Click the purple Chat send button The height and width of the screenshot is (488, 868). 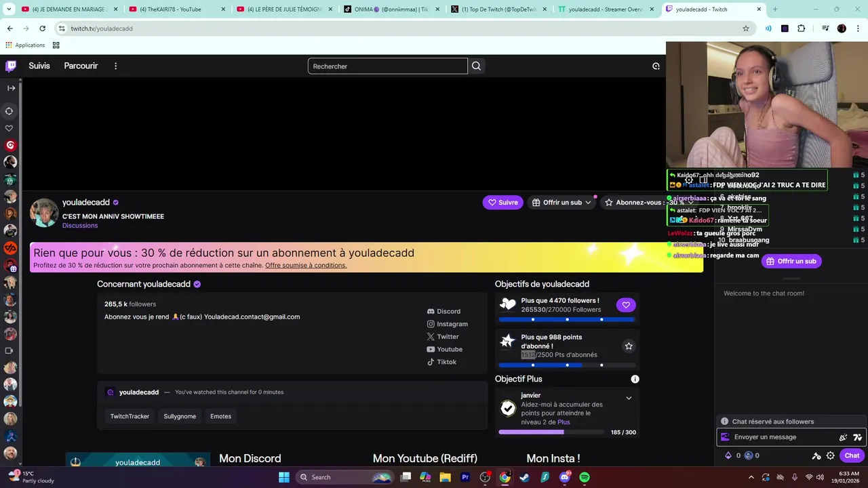click(852, 455)
